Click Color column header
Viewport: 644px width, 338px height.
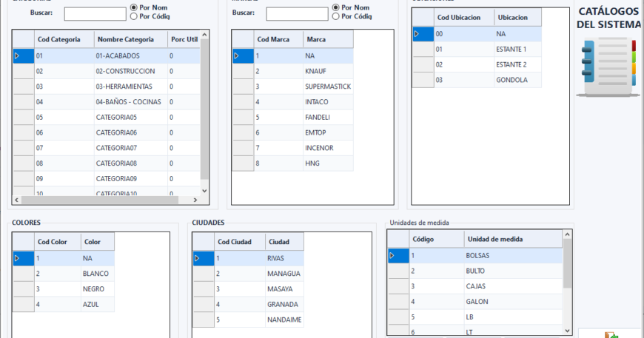click(97, 242)
